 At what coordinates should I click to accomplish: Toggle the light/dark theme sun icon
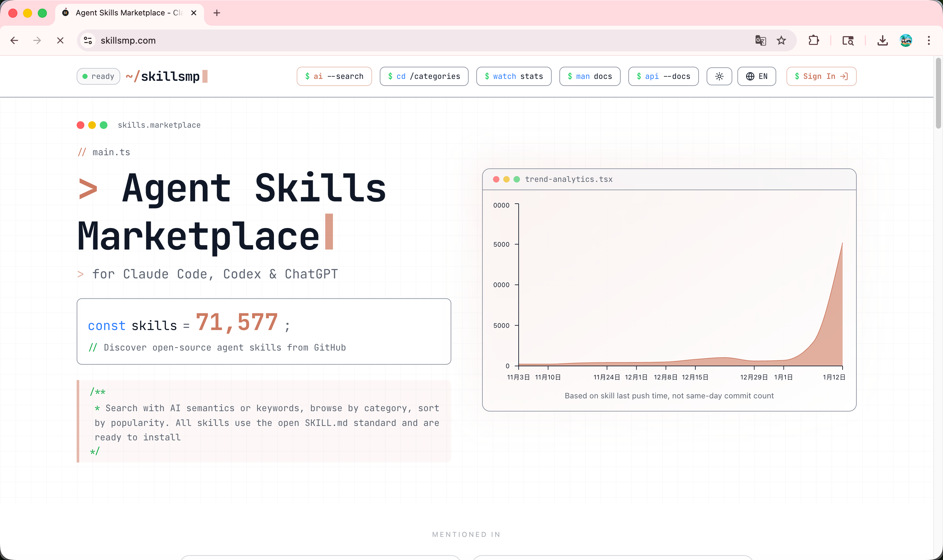[x=719, y=76]
